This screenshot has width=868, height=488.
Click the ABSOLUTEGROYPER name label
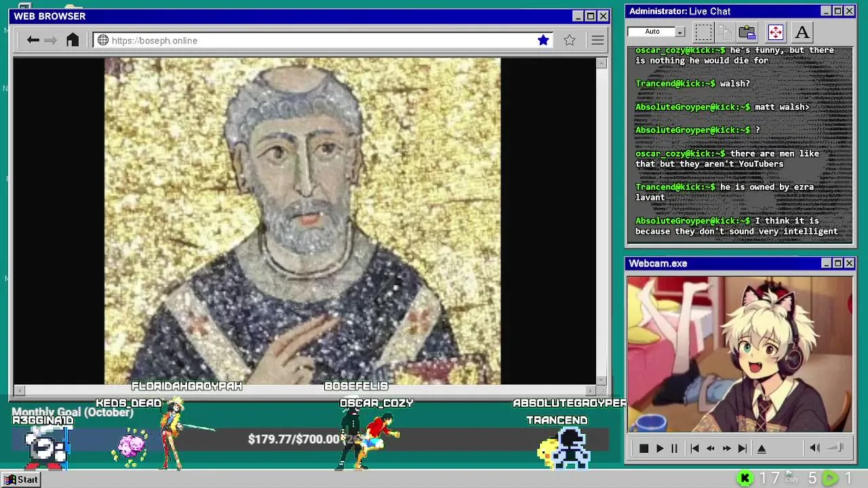coord(570,403)
